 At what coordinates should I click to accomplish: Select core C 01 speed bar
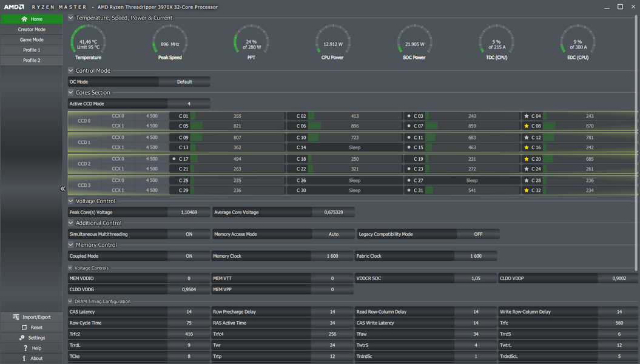237,116
